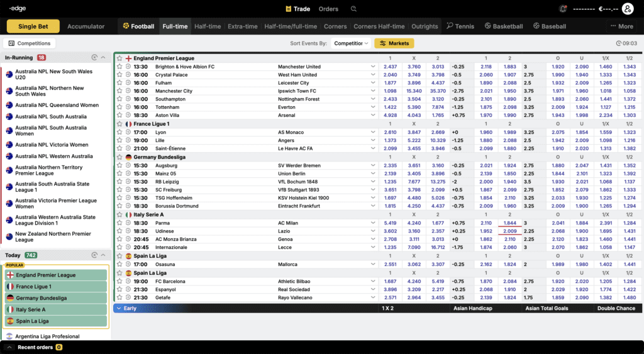Collapse the In-Running section
Screen dimensions: 644x354
[103, 57]
